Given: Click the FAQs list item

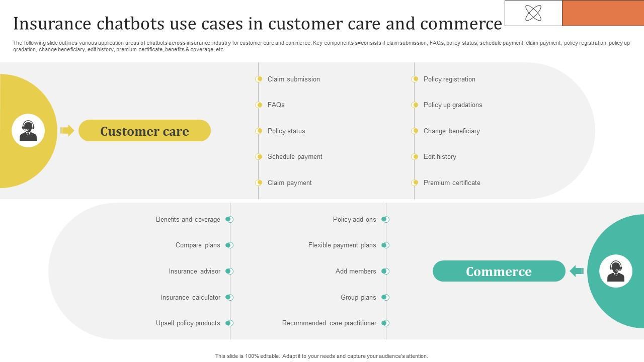Looking at the screenshot, I should tap(276, 105).
